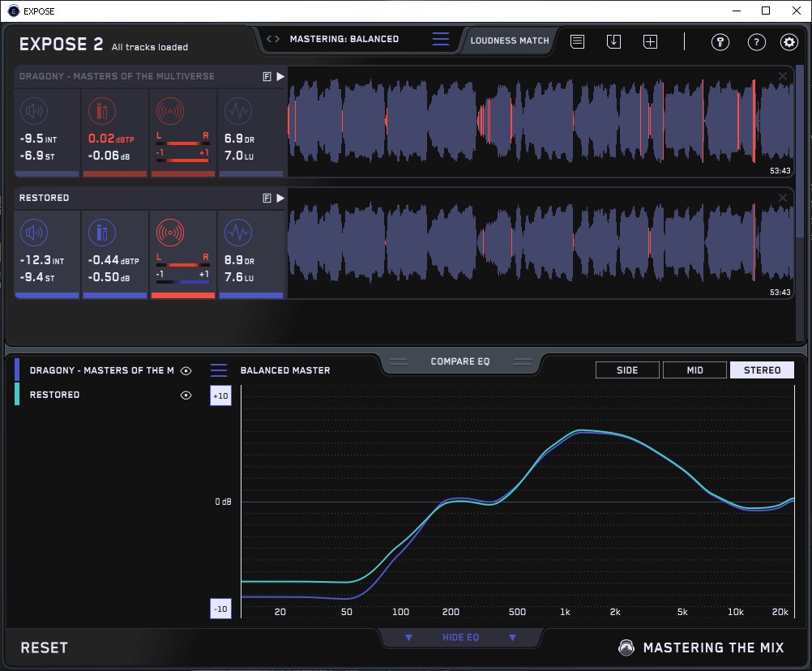Click Restored -0.44 dBTP value
Screen dimensions: 812x671
[x=113, y=260]
